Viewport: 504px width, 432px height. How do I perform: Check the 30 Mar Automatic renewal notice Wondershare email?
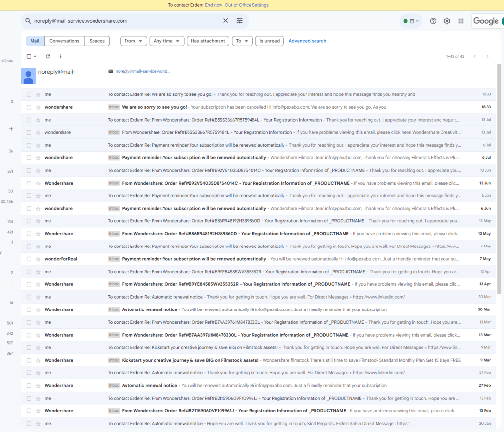(x=29, y=309)
